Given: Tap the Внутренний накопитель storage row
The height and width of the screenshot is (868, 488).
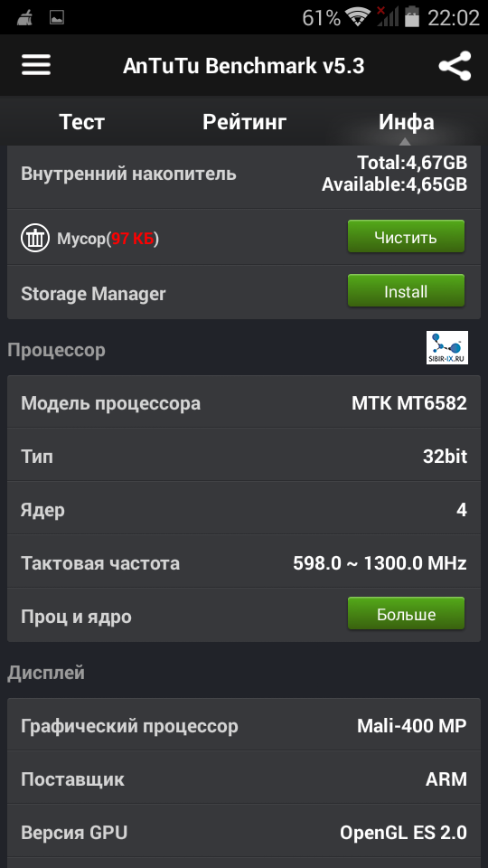Looking at the screenshot, I should click(244, 174).
